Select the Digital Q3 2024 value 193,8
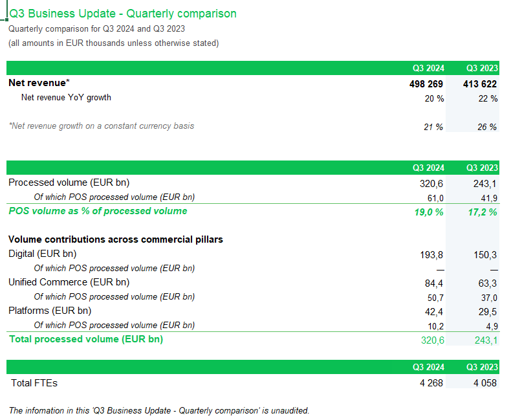This screenshot has width=511, height=420. click(x=431, y=255)
